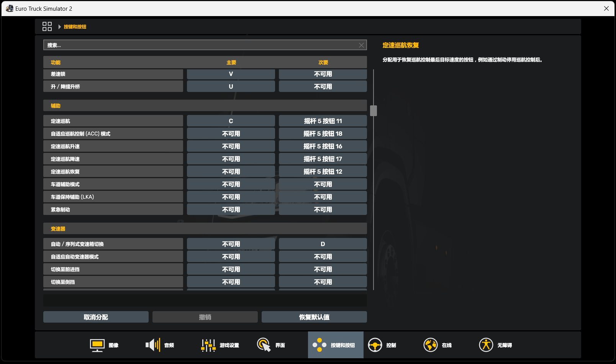
Task: Open the main menu grid icon
Action: [x=47, y=26]
